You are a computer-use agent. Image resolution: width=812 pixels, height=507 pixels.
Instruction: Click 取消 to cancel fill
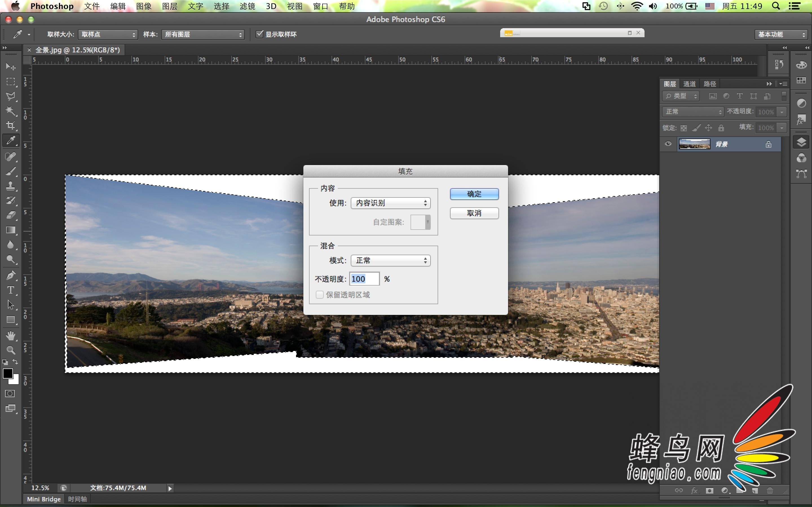(x=474, y=213)
